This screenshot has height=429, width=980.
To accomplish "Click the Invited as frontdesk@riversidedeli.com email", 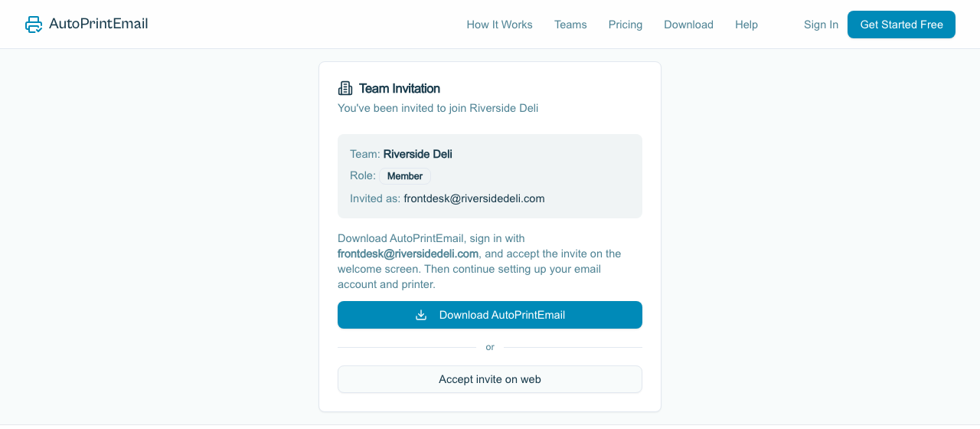I will pyautogui.click(x=474, y=198).
